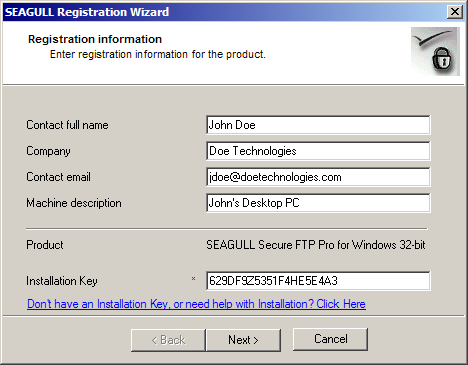Click the Installation Key input box
Viewport: 468px width, 365px height.
(318, 281)
